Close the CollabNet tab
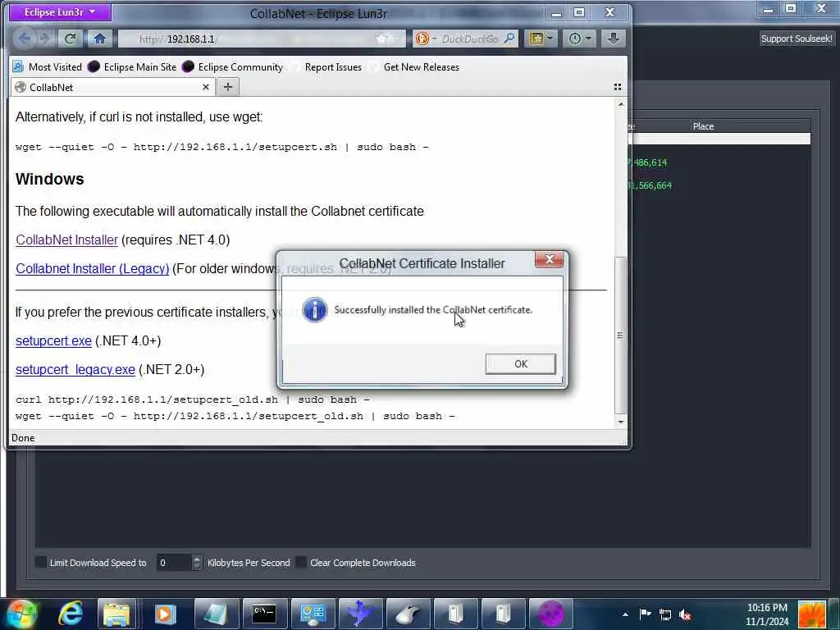The width and height of the screenshot is (840, 630). [x=206, y=87]
